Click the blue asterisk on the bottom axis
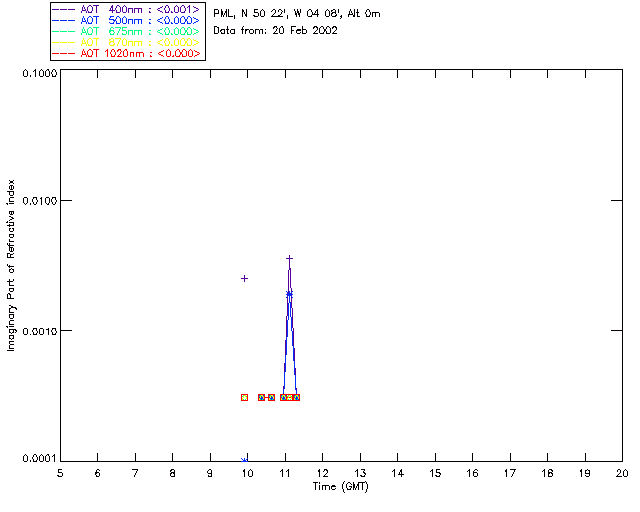The width and height of the screenshot is (640, 512). point(244,460)
